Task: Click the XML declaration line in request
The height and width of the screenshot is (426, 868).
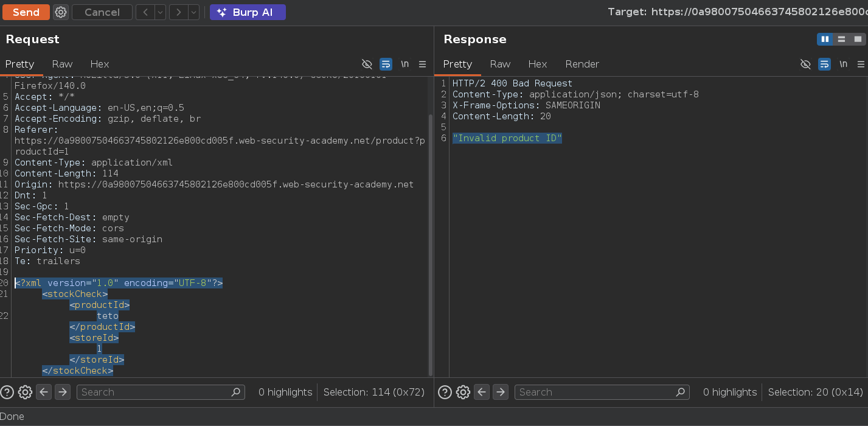Action: (119, 283)
